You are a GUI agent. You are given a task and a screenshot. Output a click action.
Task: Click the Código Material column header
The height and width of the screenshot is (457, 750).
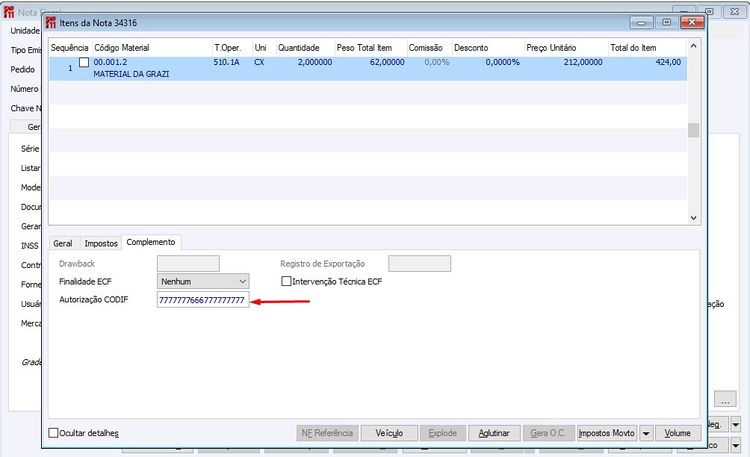click(x=152, y=48)
